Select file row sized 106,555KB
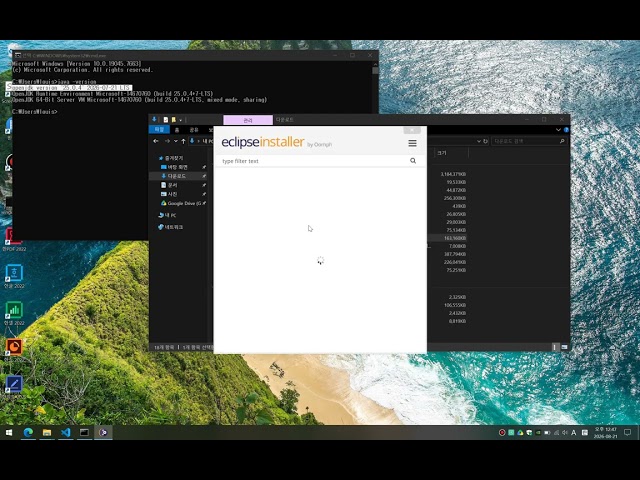The image size is (640, 480). [455, 305]
